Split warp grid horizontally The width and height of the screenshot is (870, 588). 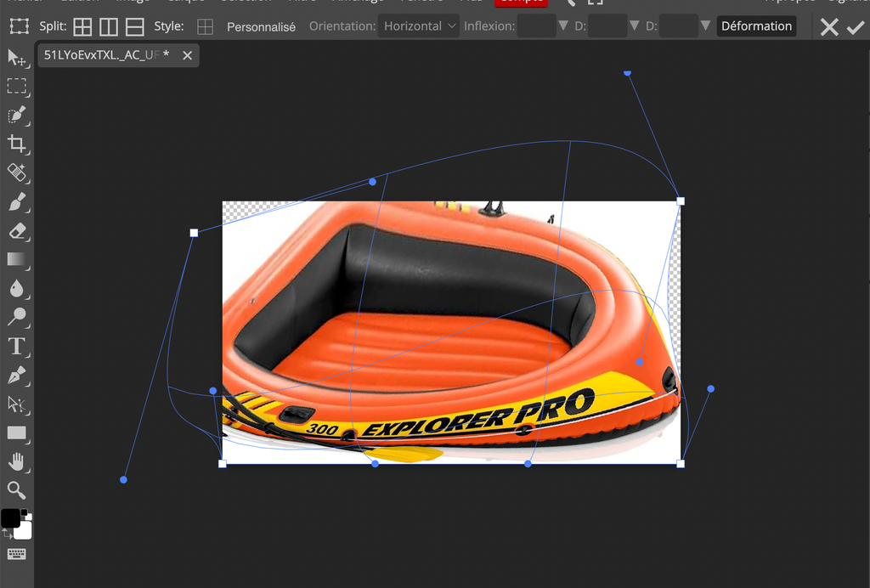click(134, 26)
